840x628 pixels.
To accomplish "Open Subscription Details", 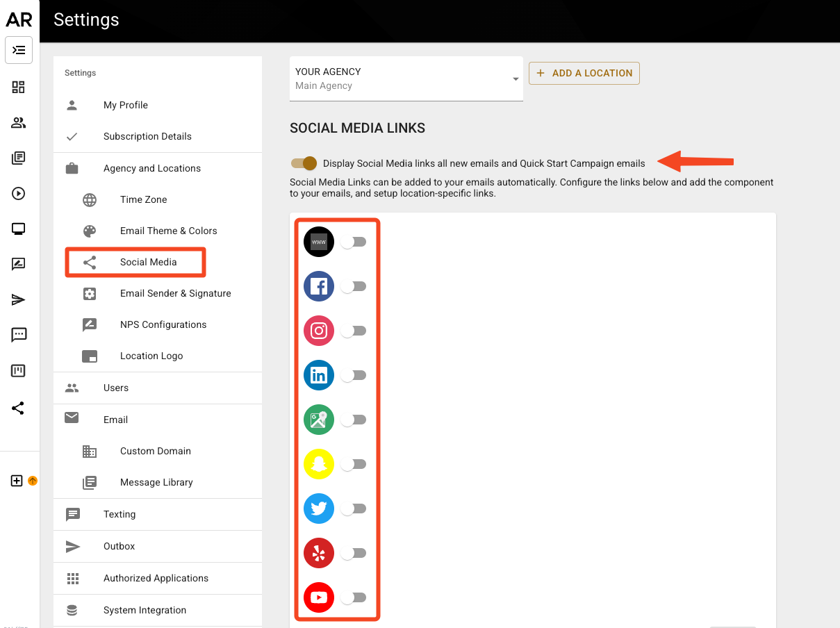I will (x=158, y=136).
